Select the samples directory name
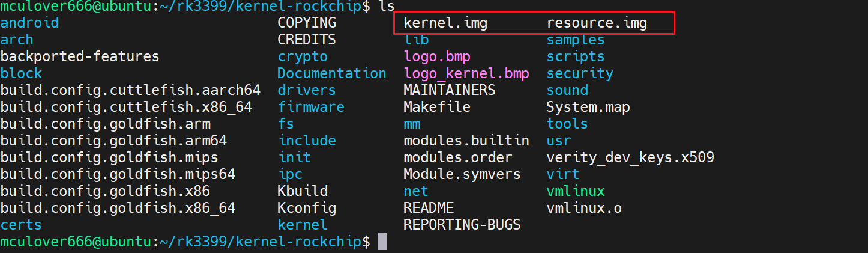Viewport: 868px width, 253px height. [576, 40]
